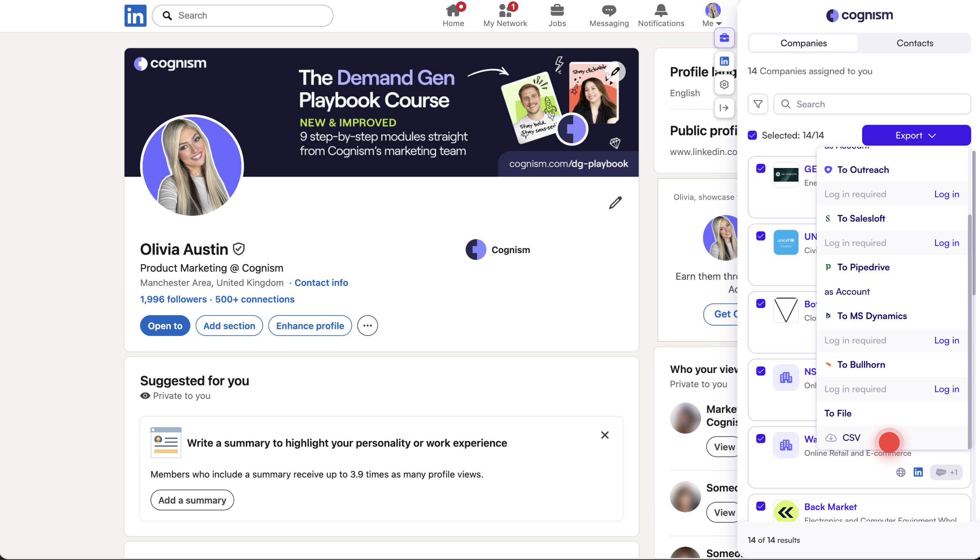The height and width of the screenshot is (560, 980).
Task: Click the Add a summary button
Action: 192,500
